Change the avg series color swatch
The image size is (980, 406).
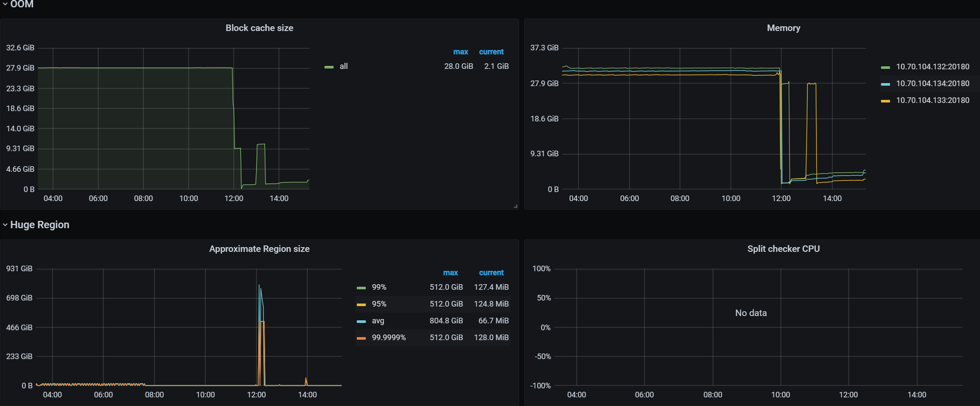(361, 321)
